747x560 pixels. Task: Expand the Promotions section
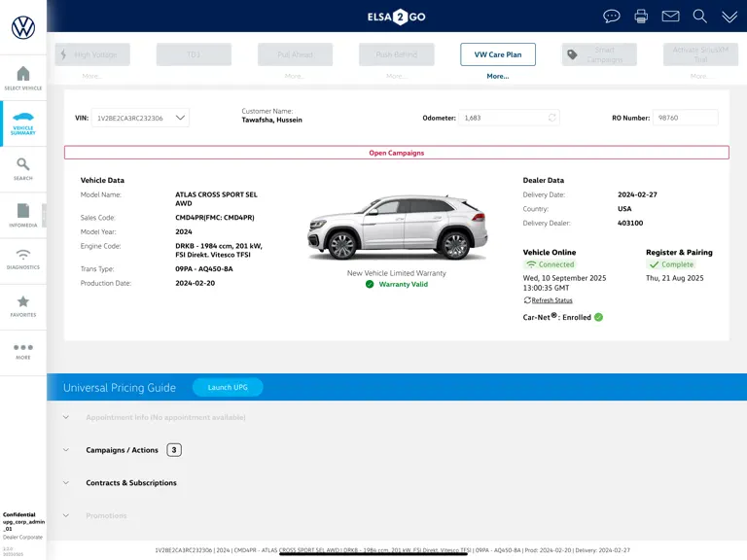(x=66, y=515)
